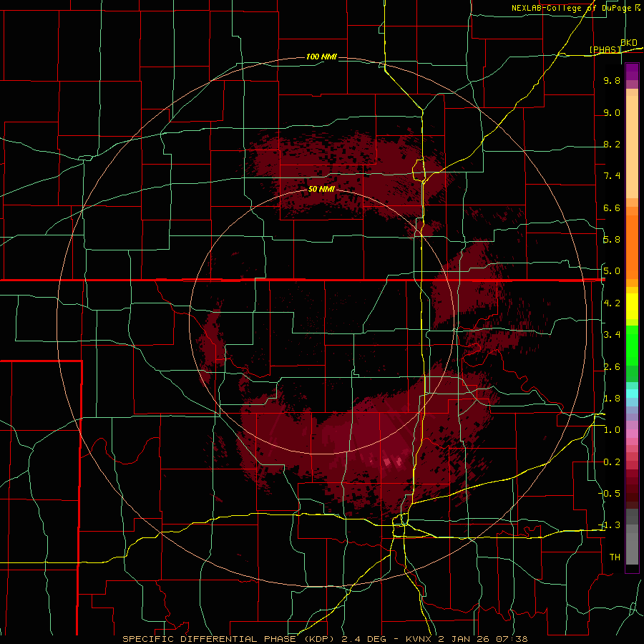Screen dimensions: 644x644
Task: Click the 9.8 value on the color scale
Action: pyautogui.click(x=612, y=80)
